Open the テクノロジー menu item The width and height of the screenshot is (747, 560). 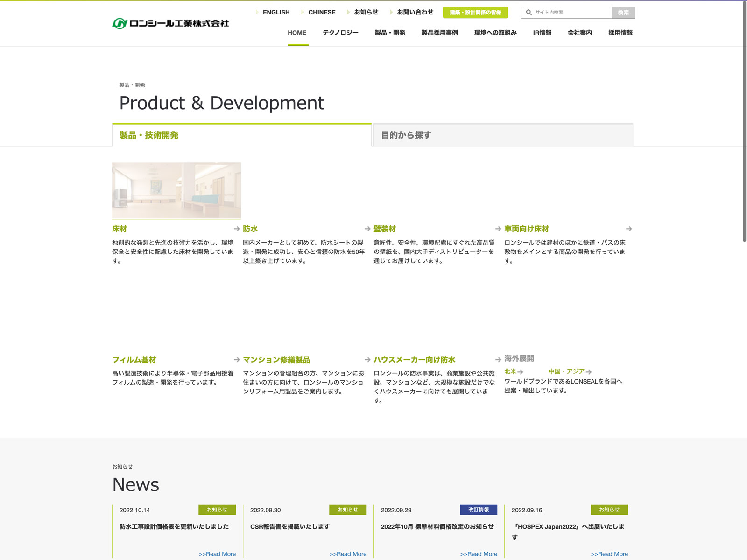coord(340,33)
